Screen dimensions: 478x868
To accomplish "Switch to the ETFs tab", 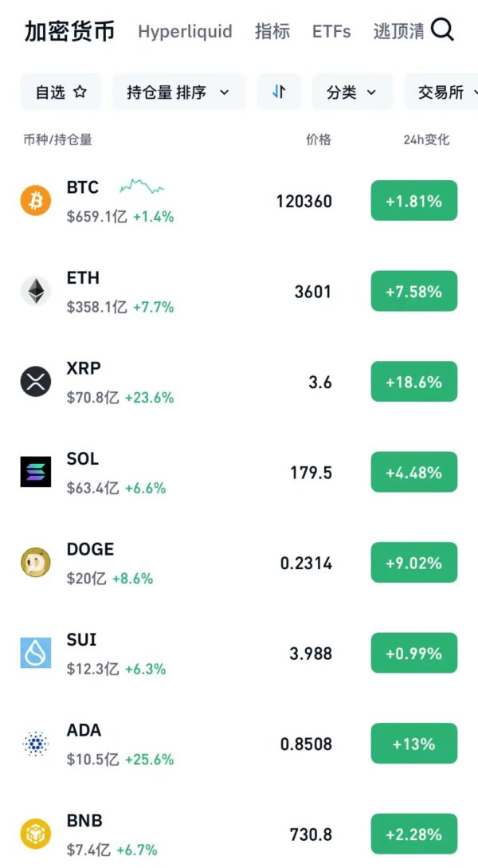I will 331,32.
